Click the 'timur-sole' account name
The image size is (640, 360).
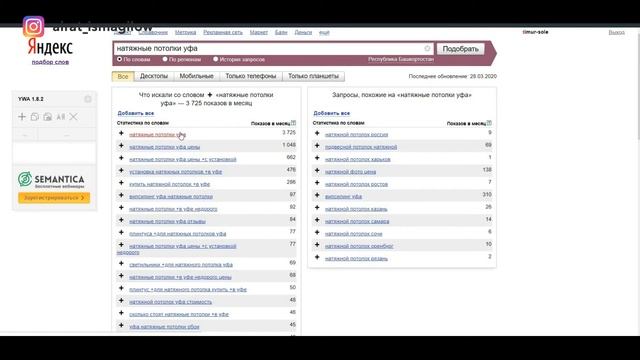[535, 32]
